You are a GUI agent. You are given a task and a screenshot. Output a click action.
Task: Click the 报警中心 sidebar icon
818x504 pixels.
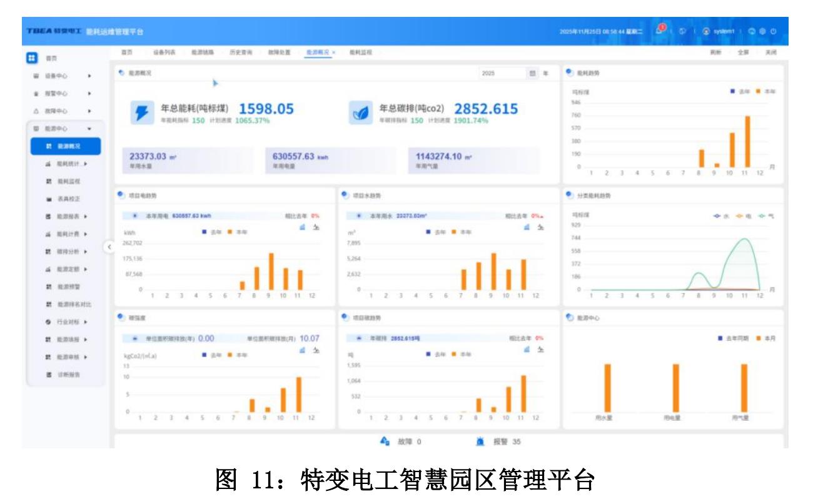(x=36, y=93)
